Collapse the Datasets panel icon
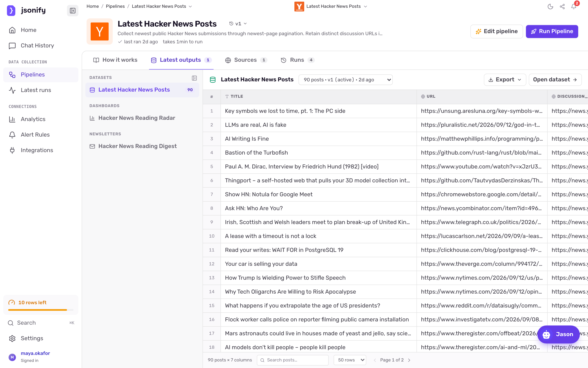The height and width of the screenshot is (368, 588). pyautogui.click(x=194, y=78)
